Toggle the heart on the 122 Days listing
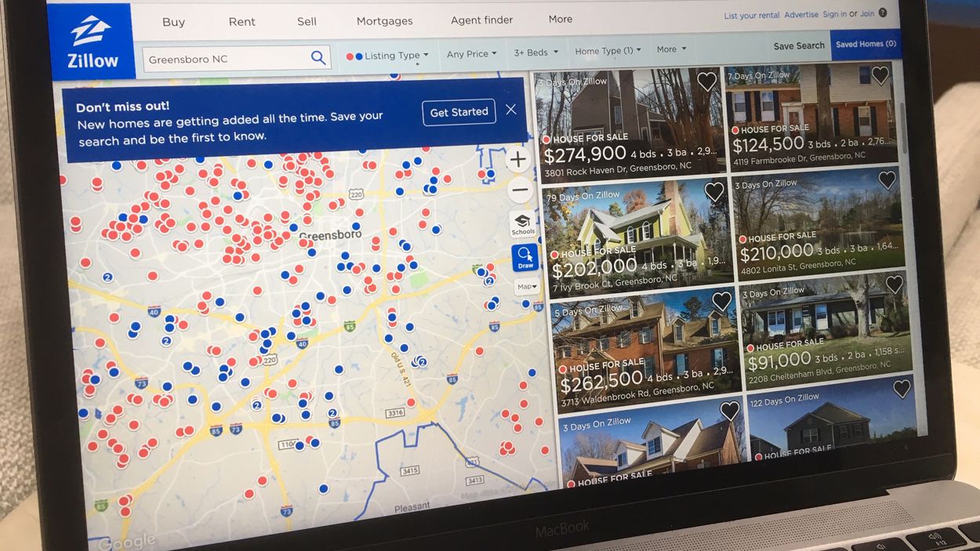Screen dimensions: 980x551 click(902, 389)
